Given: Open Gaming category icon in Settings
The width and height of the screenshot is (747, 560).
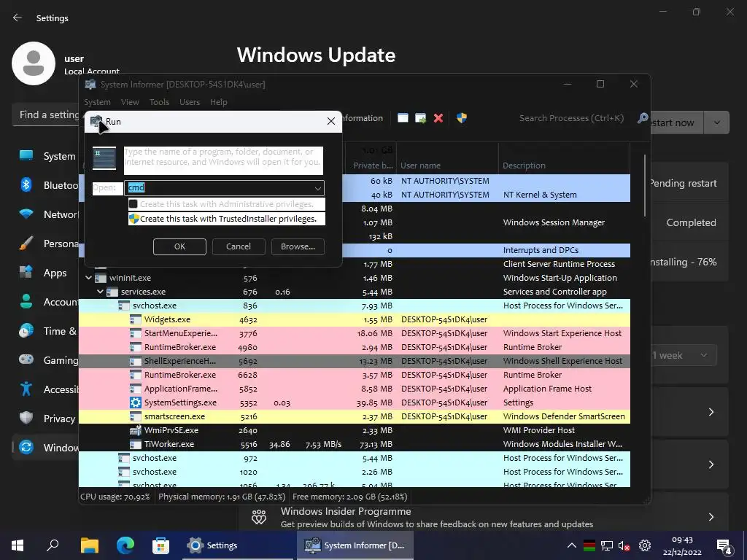Looking at the screenshot, I should pyautogui.click(x=26, y=359).
